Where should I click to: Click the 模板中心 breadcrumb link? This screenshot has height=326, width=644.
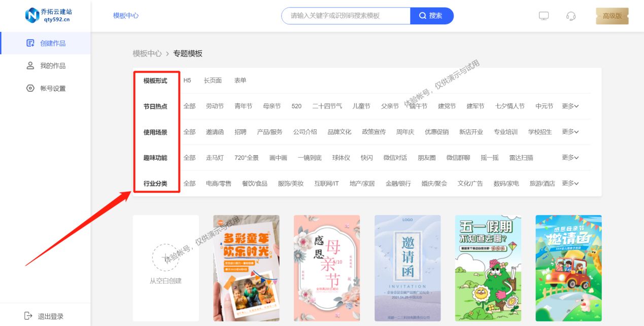(x=147, y=53)
